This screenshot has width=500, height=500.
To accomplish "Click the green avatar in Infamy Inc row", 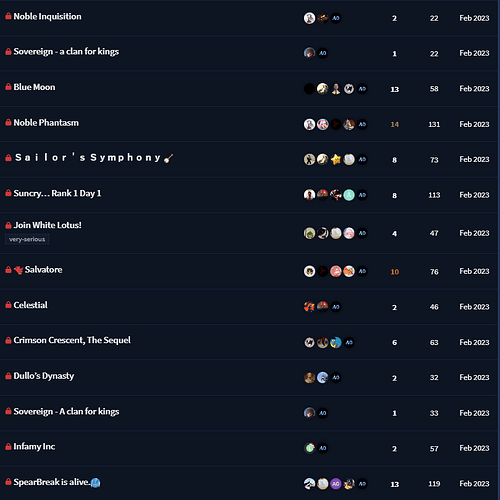I will tap(309, 448).
